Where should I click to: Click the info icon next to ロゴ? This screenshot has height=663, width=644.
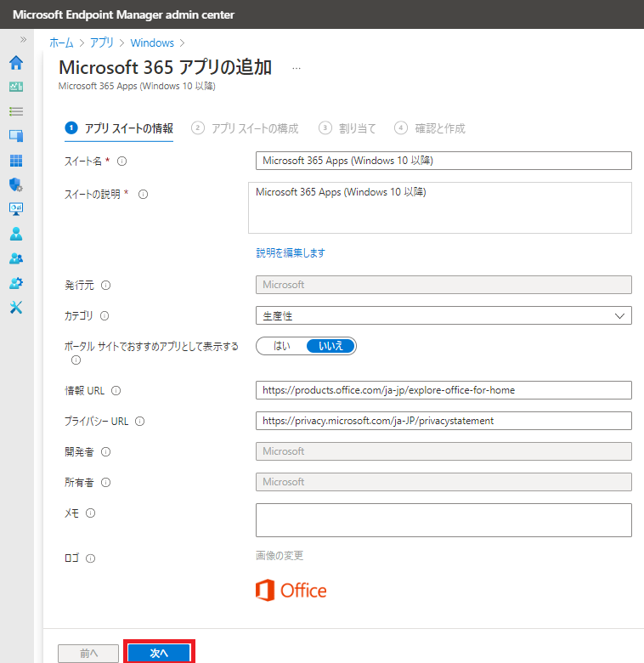click(x=90, y=558)
